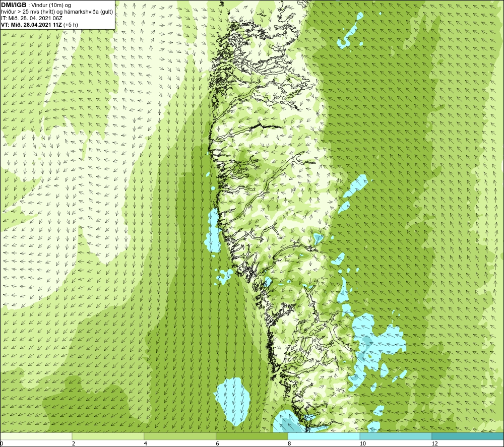The width and height of the screenshot is (504, 447).
Task: Click the legend scale label "8"
Action: pos(290,444)
